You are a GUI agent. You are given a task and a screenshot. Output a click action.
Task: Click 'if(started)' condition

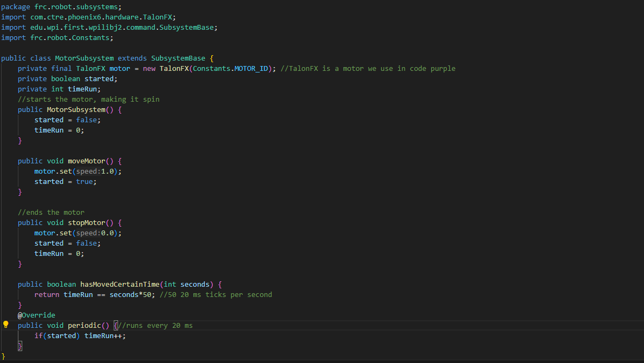(57, 335)
